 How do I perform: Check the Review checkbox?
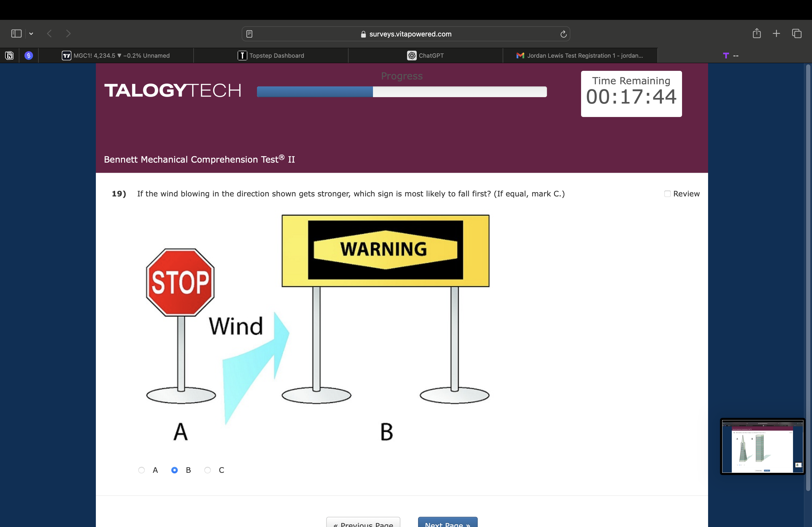coord(667,194)
